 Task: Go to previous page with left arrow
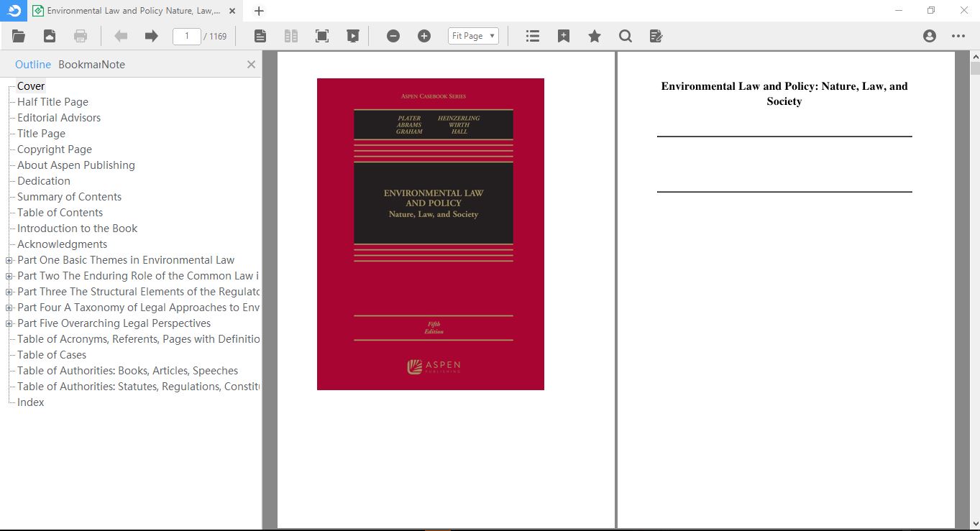121,36
